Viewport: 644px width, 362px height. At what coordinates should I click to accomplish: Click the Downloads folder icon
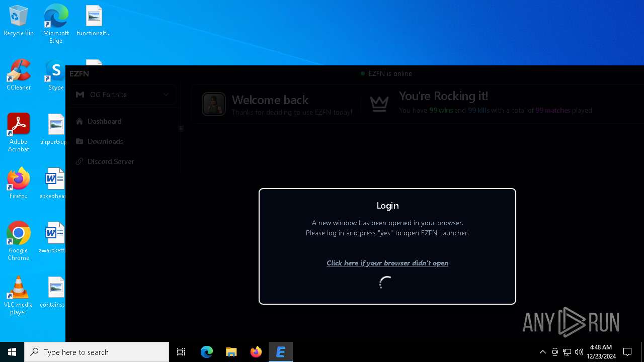click(79, 141)
